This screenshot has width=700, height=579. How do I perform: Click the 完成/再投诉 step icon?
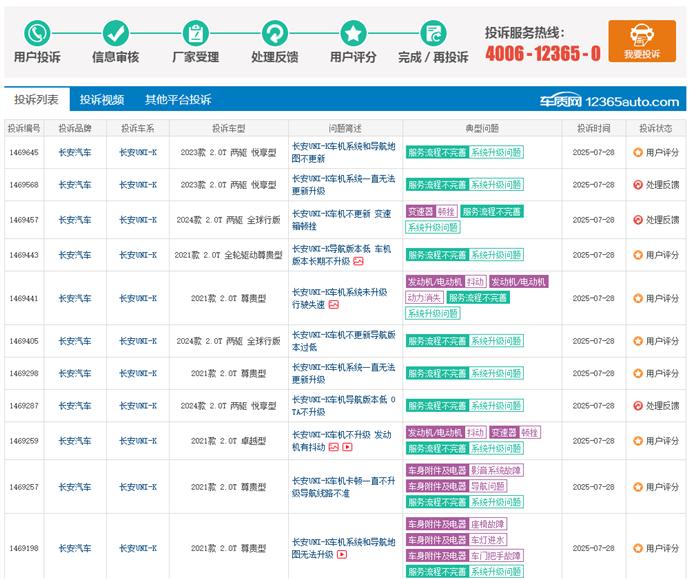coord(433,33)
